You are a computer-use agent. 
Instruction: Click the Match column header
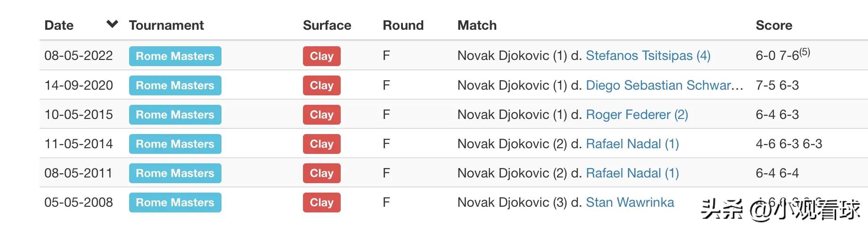pos(477,25)
